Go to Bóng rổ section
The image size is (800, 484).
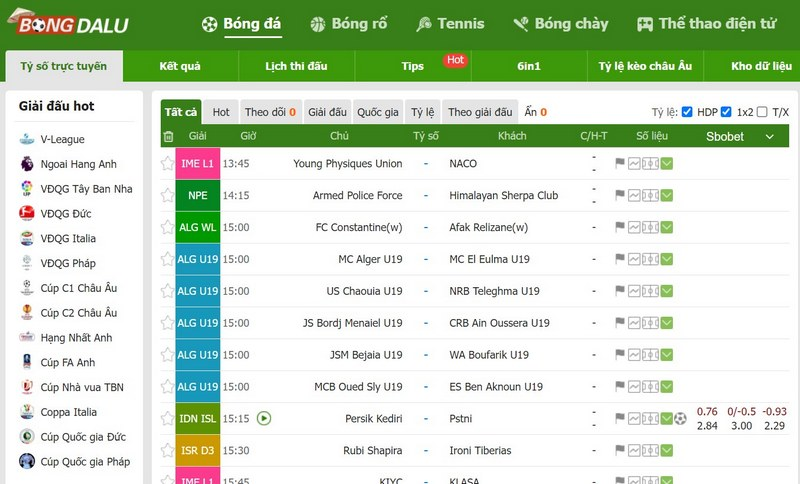coord(348,24)
